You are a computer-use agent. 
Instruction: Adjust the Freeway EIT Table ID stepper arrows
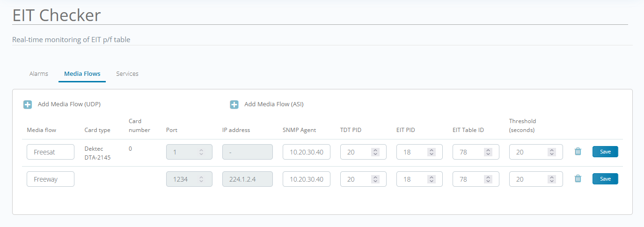pos(488,179)
